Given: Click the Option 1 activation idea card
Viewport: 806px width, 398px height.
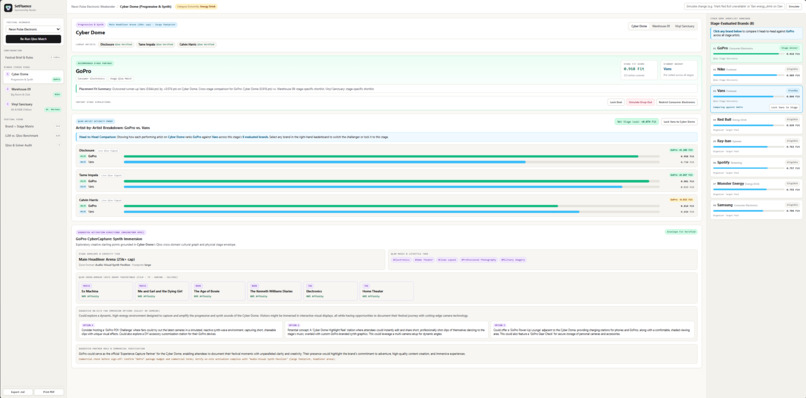Looking at the screenshot, I should coord(180,330).
